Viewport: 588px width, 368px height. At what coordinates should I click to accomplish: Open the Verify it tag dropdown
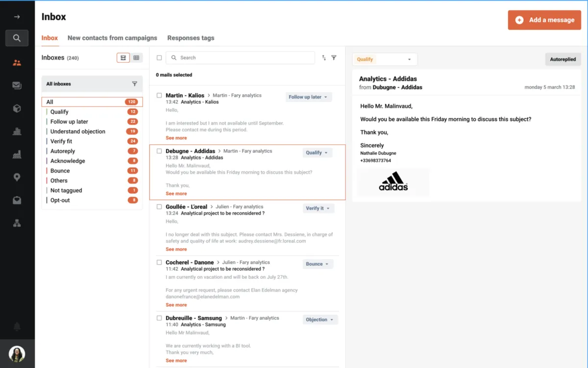point(318,209)
